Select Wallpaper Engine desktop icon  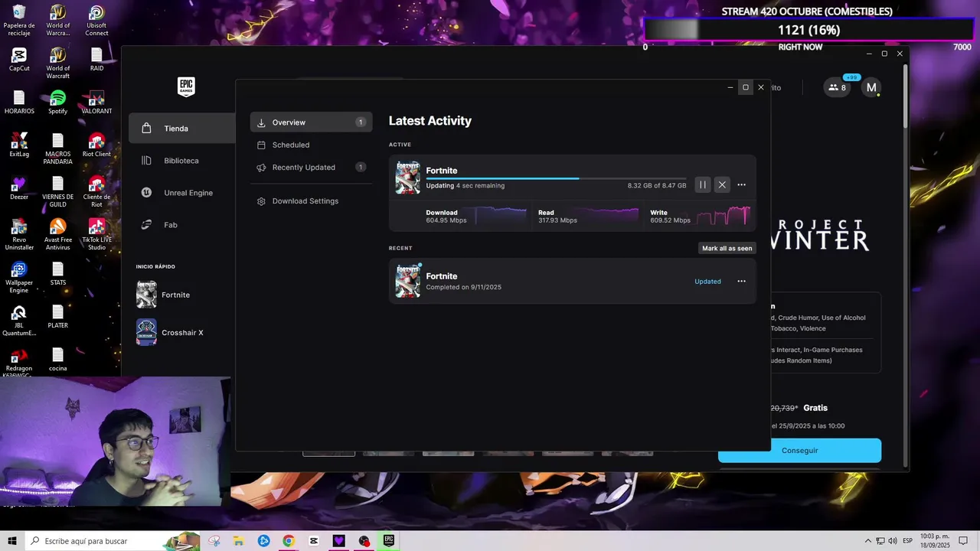coord(19,278)
